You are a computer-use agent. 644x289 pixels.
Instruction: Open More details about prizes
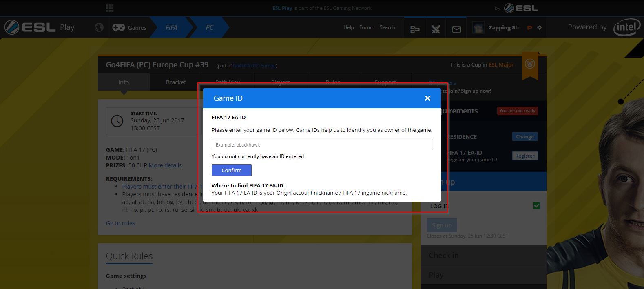[165, 165]
